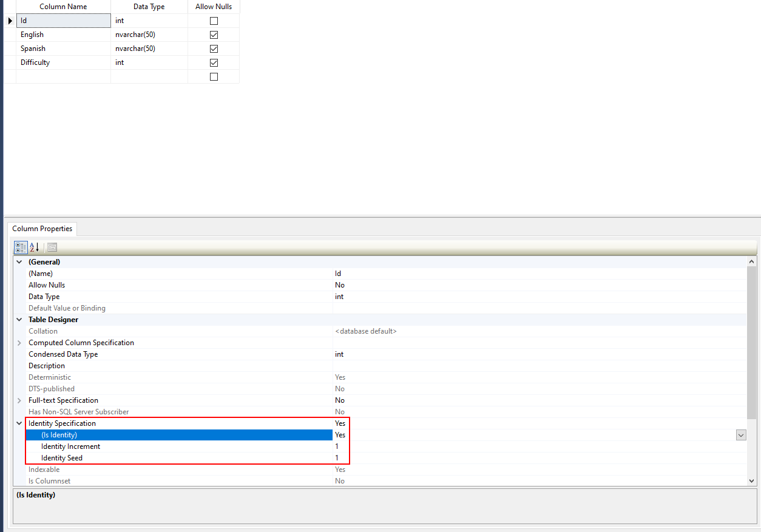This screenshot has width=761, height=532.
Task: Open the (Is Identity) dropdown
Action: (x=740, y=434)
